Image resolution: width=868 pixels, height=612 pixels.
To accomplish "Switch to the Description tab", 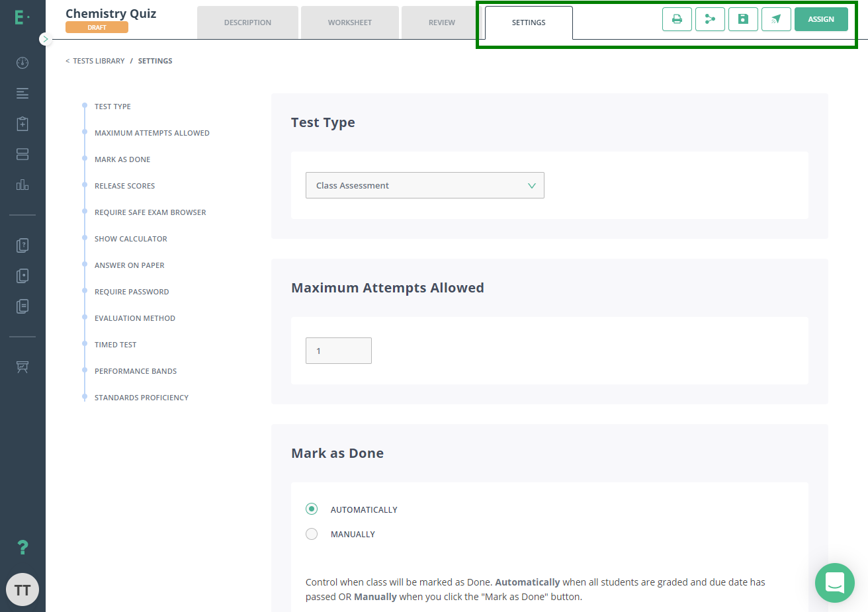I will 247,22.
